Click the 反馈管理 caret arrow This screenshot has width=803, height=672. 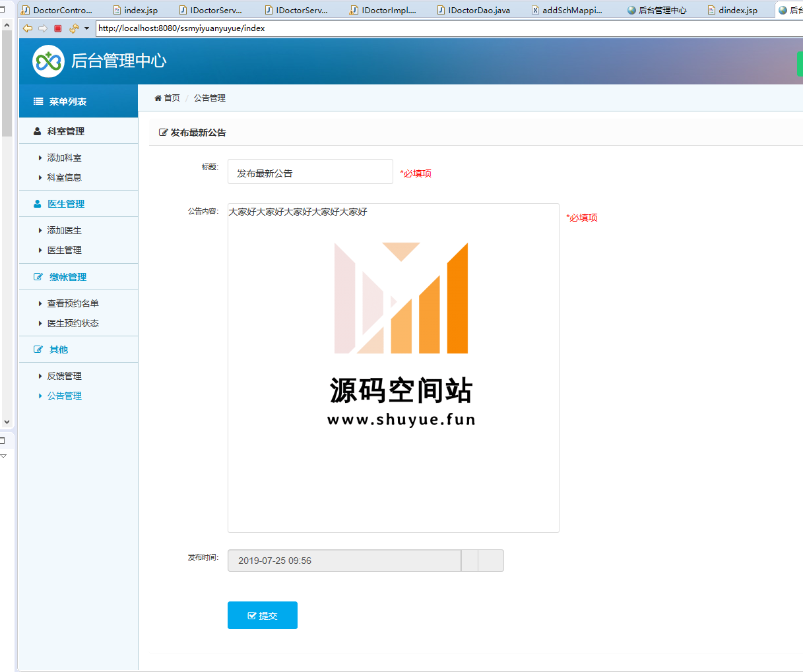coord(40,376)
